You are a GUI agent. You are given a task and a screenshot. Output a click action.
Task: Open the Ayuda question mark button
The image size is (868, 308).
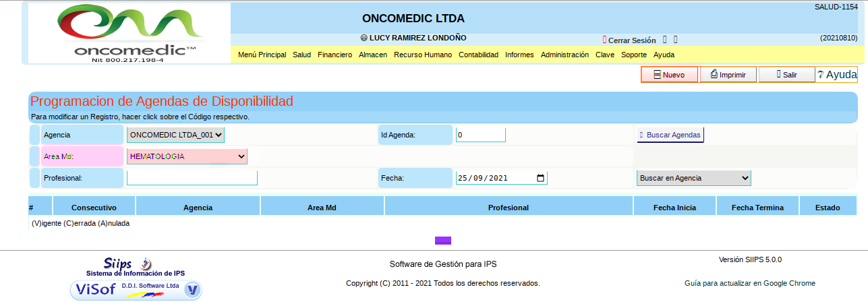[836, 75]
